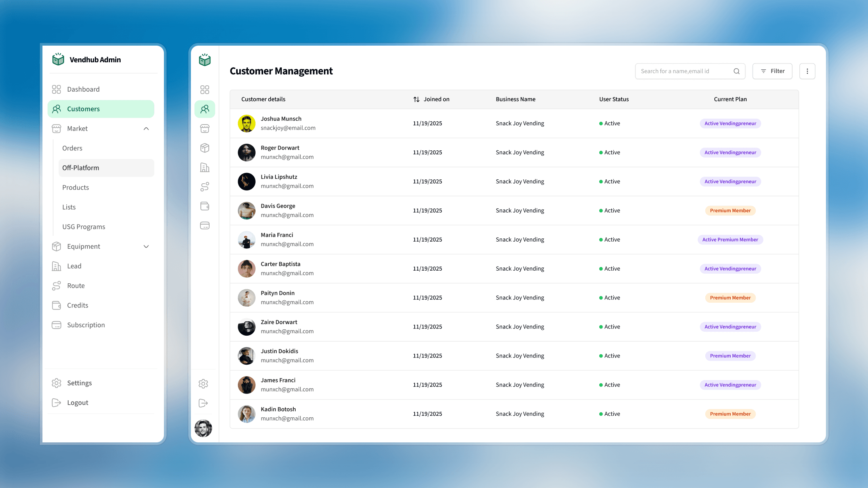Open the Market storefront icon in collapsed sidebar
868x488 pixels.
click(205, 128)
